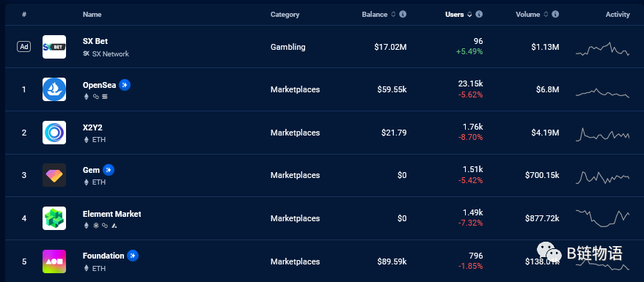
Task: Open the Element Market green cube logo
Action: pos(54,218)
